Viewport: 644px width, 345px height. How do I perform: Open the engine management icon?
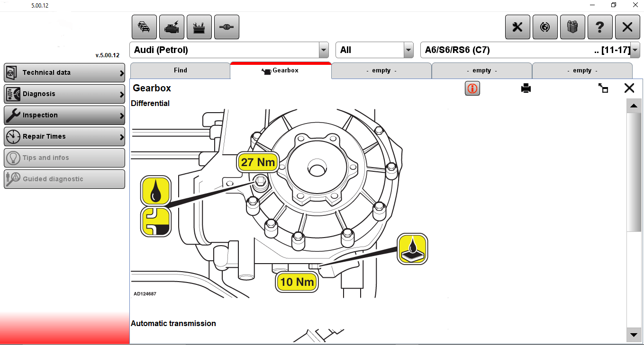tap(172, 27)
